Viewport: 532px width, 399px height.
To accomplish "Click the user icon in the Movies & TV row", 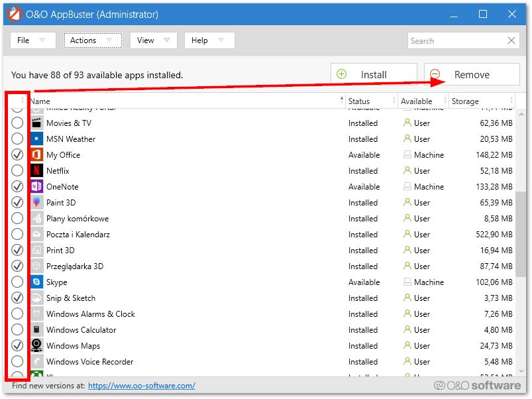I will point(407,123).
